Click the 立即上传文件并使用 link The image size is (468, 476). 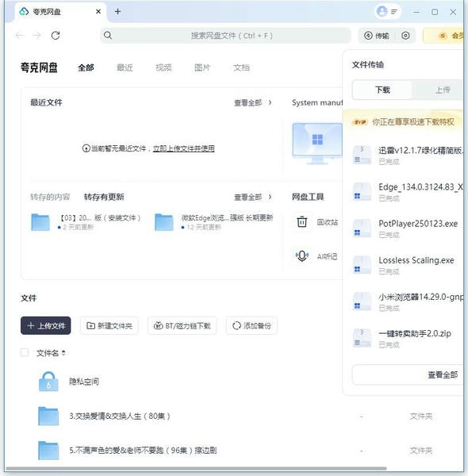[x=183, y=148]
